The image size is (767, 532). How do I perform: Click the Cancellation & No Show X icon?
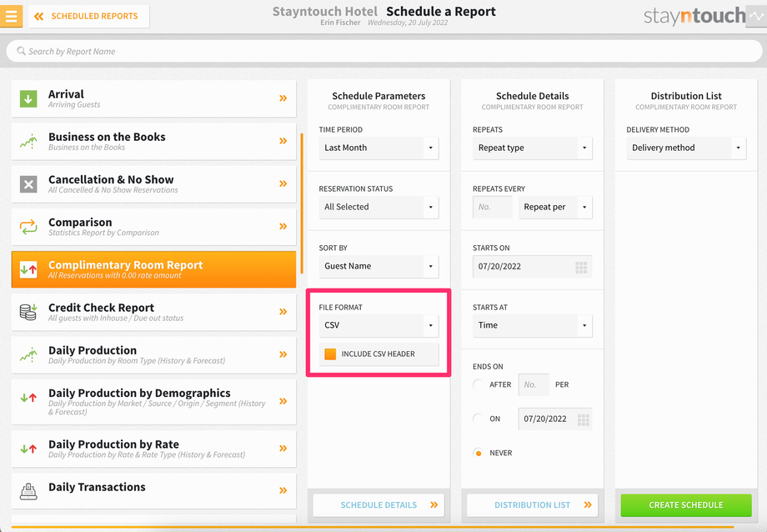(x=28, y=184)
